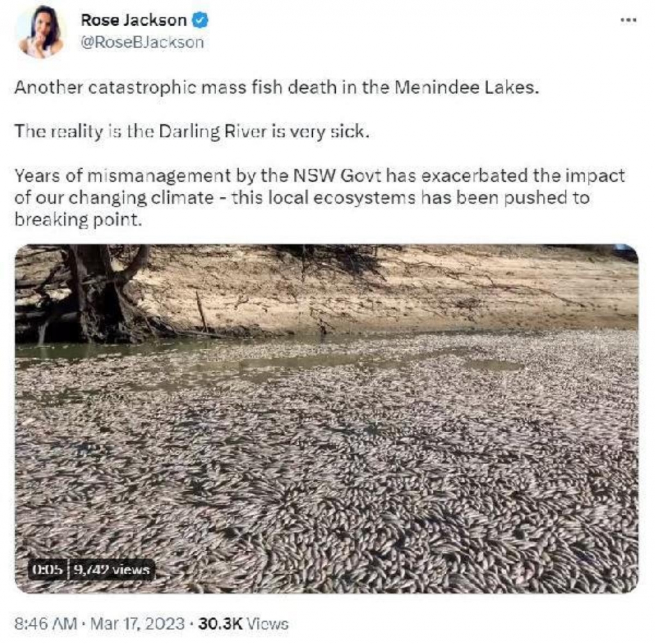Screen dimensions: 655x644
Task: Open Rose Jackson's profile avatar picture
Action: coord(41,32)
